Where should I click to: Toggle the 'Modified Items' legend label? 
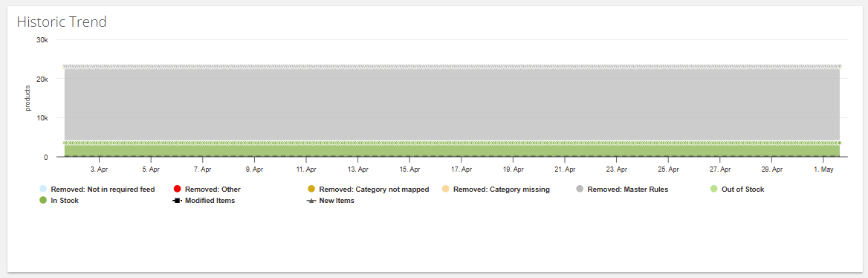click(210, 201)
